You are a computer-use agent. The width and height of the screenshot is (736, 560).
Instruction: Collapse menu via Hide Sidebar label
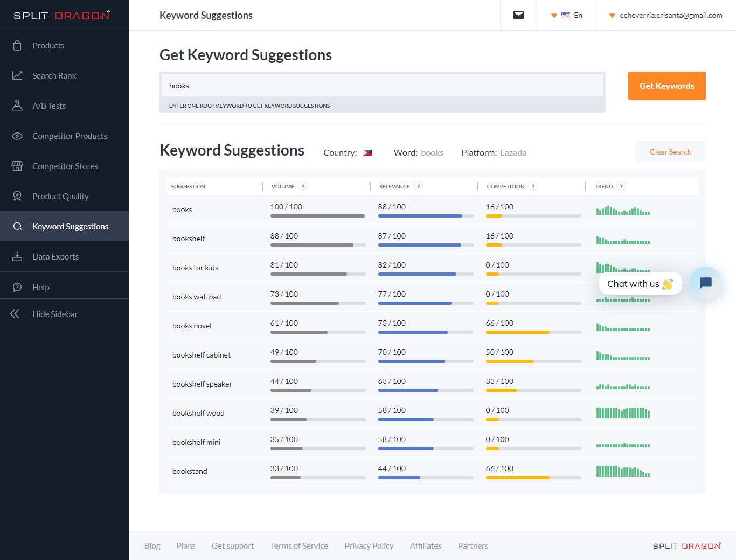click(55, 314)
